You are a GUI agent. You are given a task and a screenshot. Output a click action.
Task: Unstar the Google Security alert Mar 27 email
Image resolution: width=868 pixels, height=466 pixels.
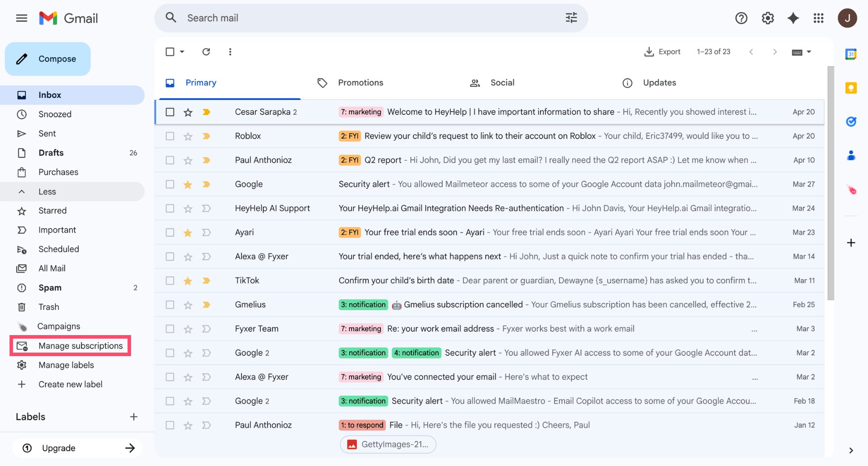188,185
